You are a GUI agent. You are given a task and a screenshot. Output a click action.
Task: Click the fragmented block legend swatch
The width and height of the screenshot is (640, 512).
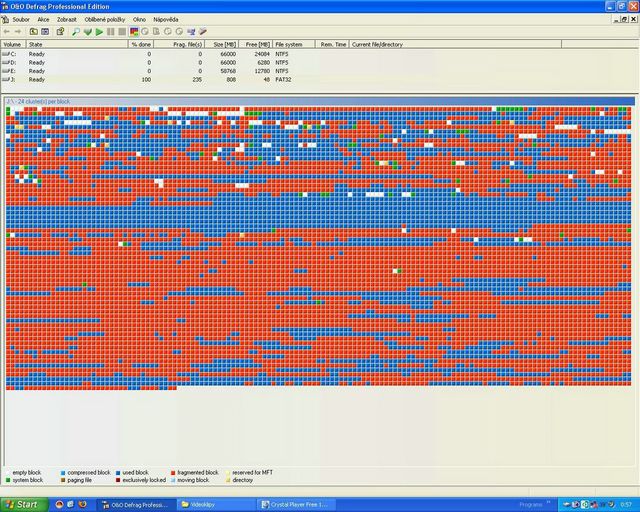point(173,473)
